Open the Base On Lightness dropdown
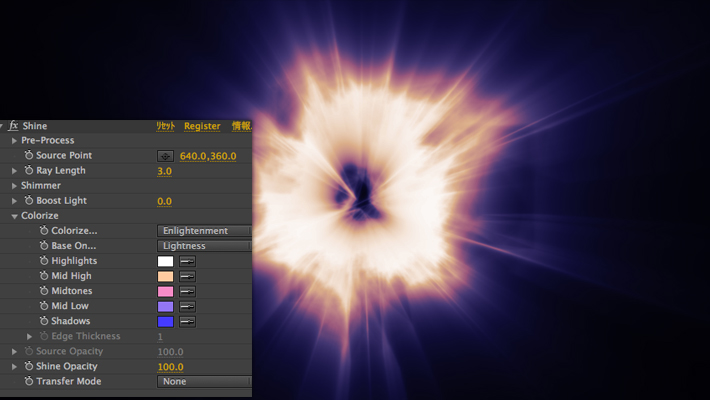Image resolution: width=710 pixels, height=400 pixels. [204, 246]
